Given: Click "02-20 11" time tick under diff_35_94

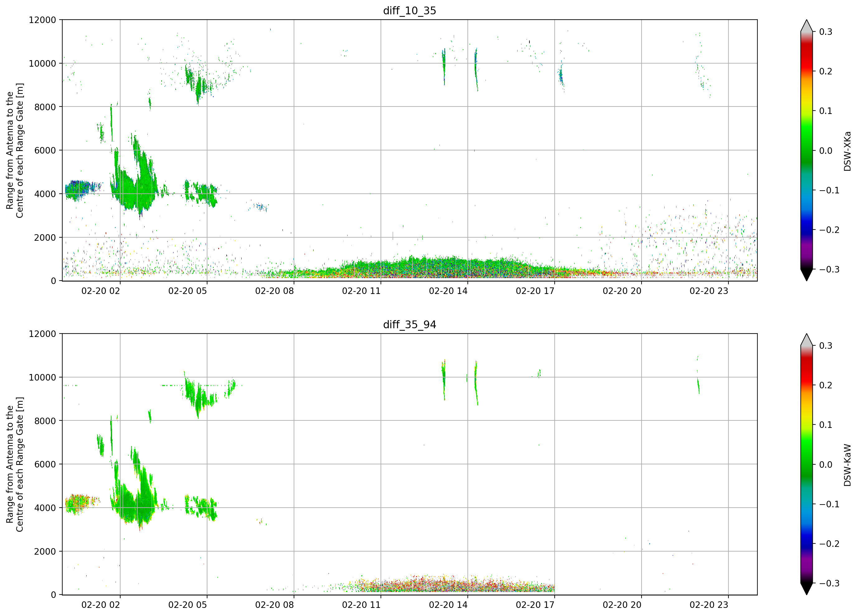Looking at the screenshot, I should pos(361,605).
